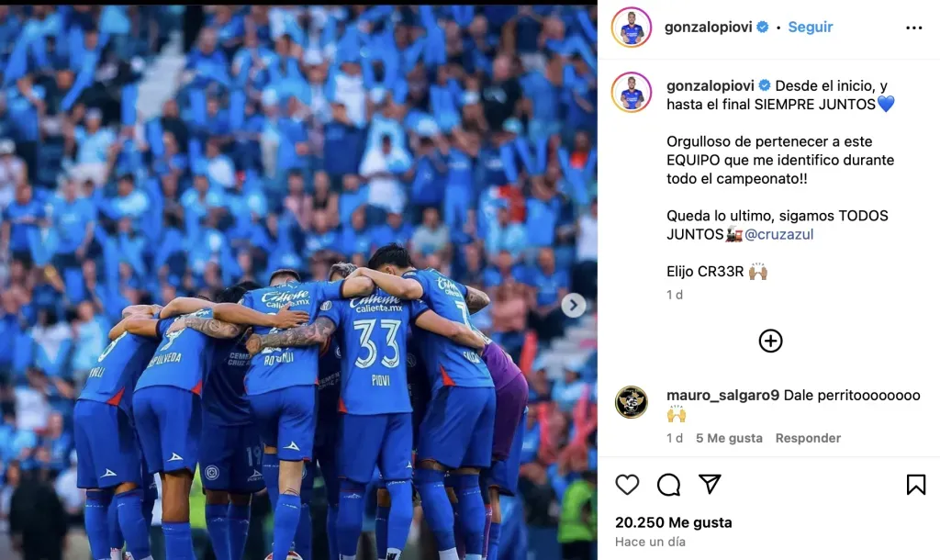
Task: Click the team huddle photo
Action: point(298,282)
